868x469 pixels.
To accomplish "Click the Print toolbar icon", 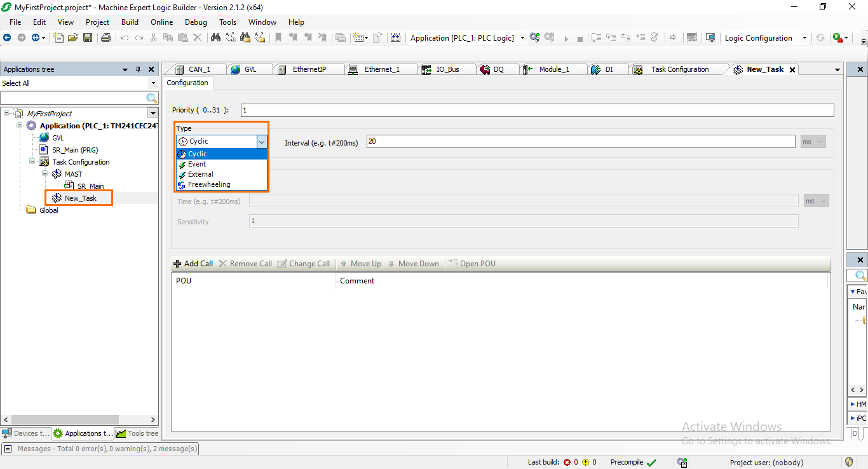I will [106, 37].
